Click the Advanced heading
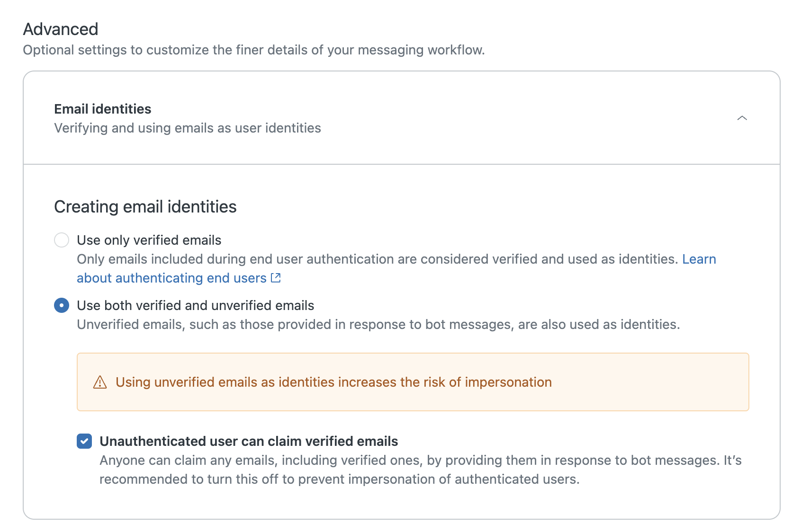This screenshot has height=532, width=810. [x=61, y=29]
